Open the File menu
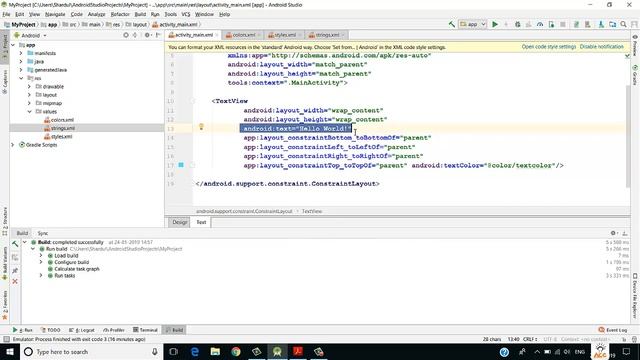The width and height of the screenshot is (640, 360). coord(6,14)
